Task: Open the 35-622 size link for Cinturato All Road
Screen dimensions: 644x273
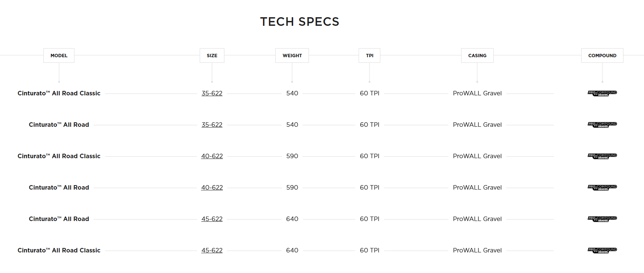Action: pyautogui.click(x=212, y=125)
